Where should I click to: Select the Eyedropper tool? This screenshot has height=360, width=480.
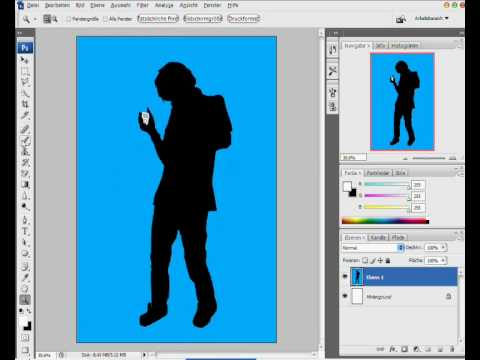coord(25,278)
